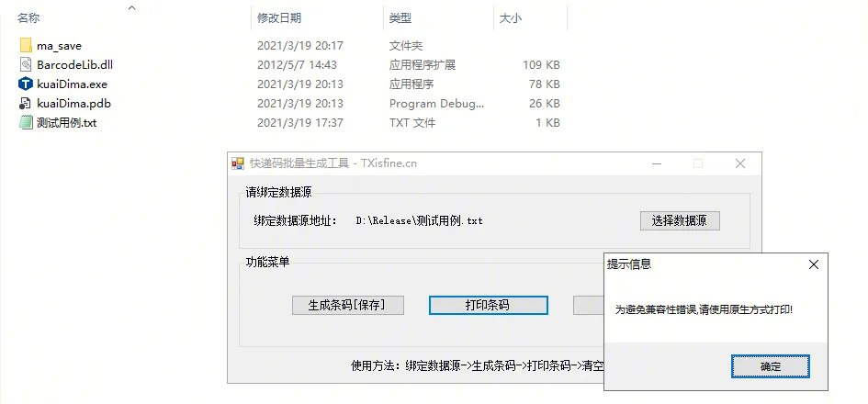Screen dimensions: 868x404
Task: Close the 快递码批量生成工具 window
Action: pos(740,163)
